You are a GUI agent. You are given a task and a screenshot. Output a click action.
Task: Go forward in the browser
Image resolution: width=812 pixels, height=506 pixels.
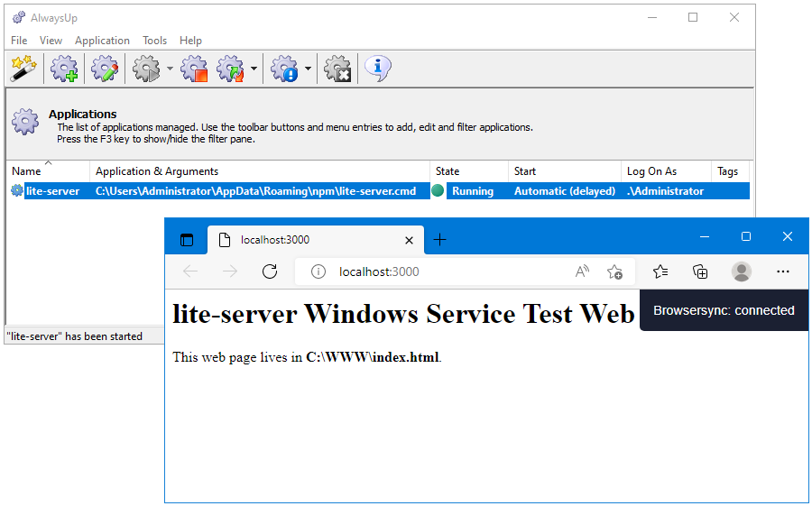click(230, 271)
